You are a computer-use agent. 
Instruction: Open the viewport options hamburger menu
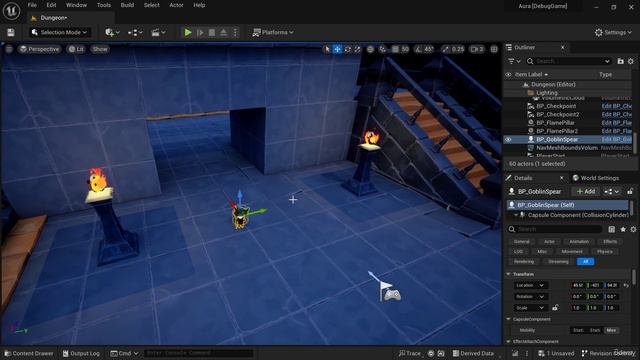(9, 49)
